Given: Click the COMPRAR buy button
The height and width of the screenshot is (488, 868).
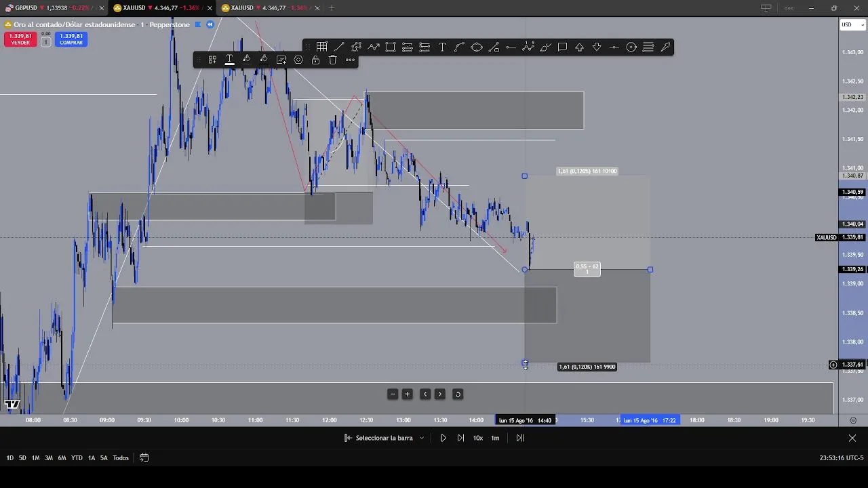Looking at the screenshot, I should pos(71,39).
